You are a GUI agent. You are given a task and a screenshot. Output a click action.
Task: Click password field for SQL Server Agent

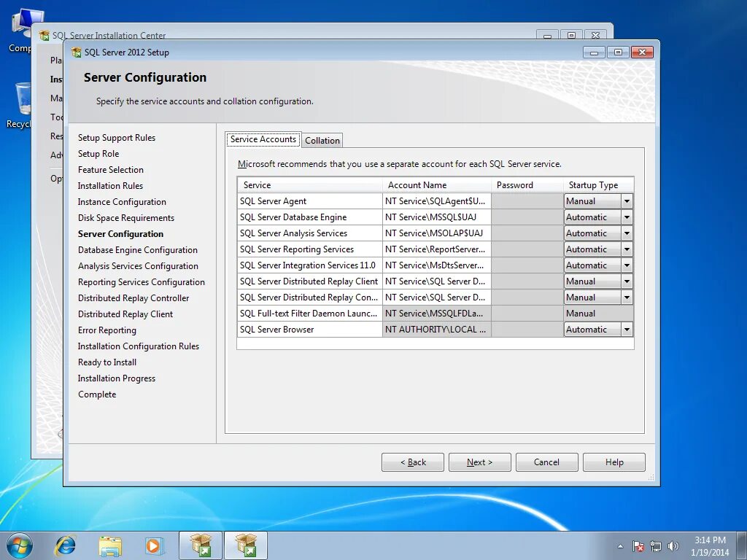point(527,201)
